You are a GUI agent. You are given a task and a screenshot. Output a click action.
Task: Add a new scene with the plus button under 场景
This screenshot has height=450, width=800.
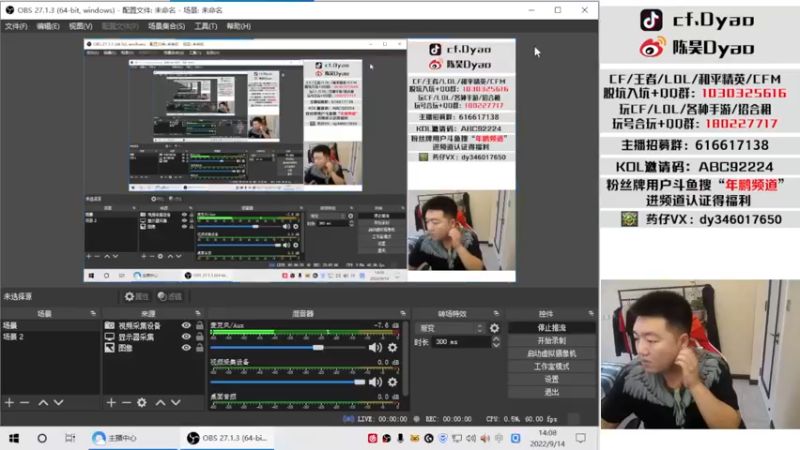10,403
